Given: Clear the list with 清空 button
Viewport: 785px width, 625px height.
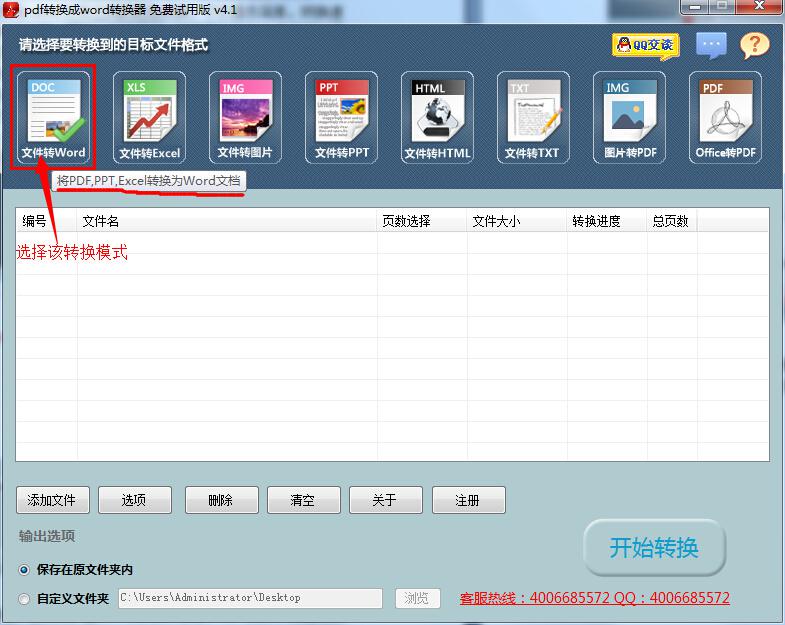Looking at the screenshot, I should (x=304, y=500).
